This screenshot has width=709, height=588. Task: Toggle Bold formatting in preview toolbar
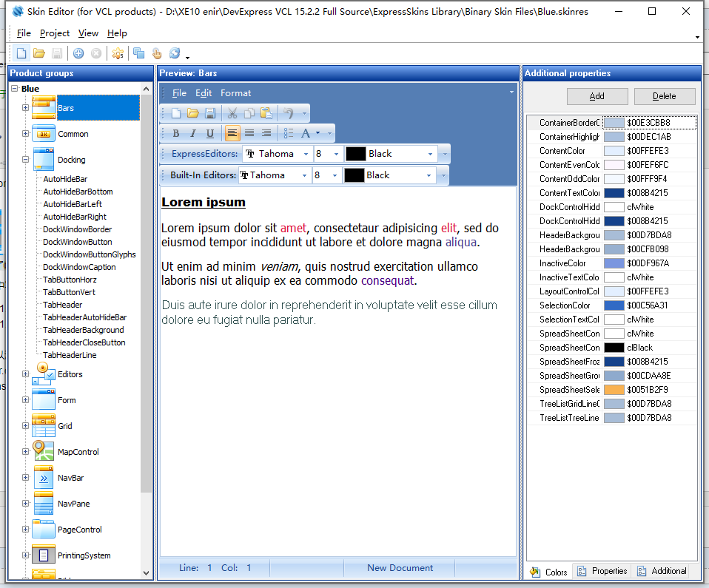click(x=176, y=133)
